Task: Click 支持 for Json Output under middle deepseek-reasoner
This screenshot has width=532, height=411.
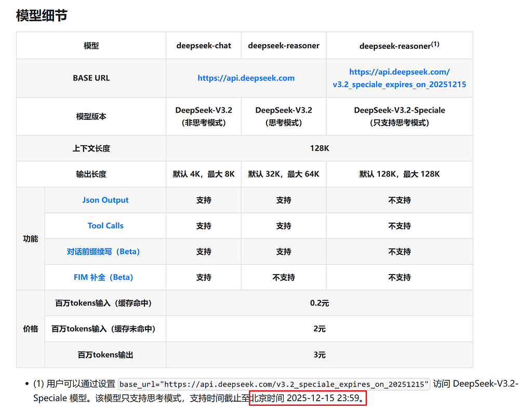Action: (284, 200)
